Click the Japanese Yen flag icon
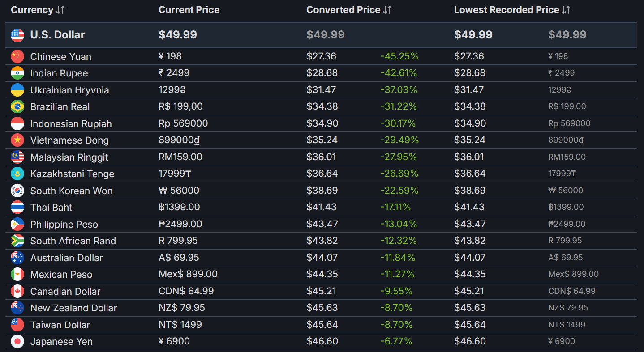644x352 pixels. click(17, 341)
